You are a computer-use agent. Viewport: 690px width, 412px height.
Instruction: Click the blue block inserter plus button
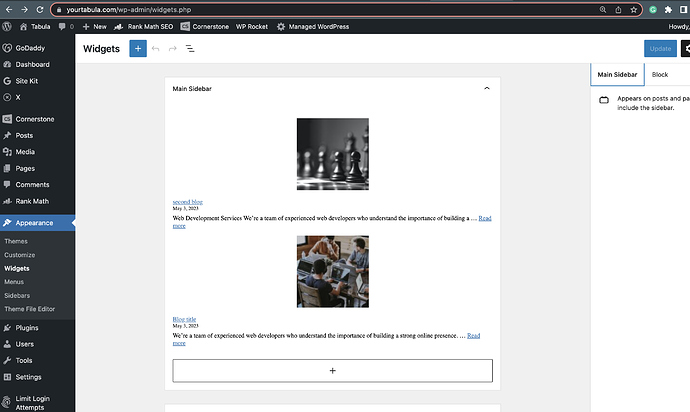pyautogui.click(x=138, y=48)
